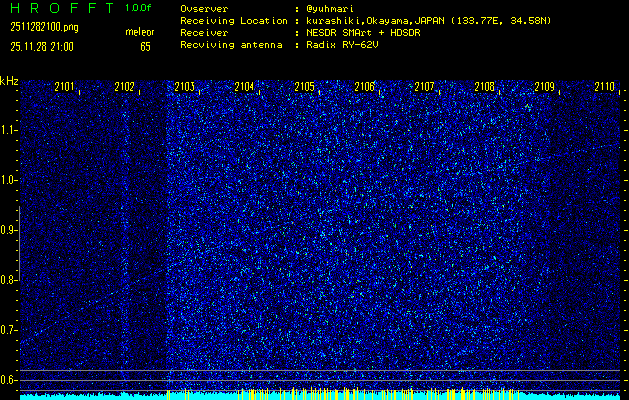Click the 1.1 frequency axis label
629x400 pixels.
[x=7, y=130]
